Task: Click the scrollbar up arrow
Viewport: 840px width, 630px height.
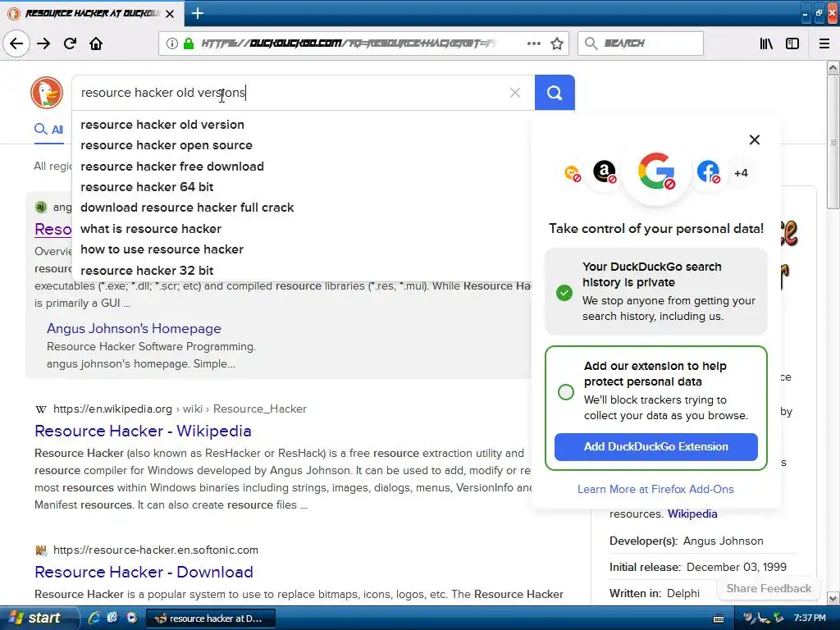Action: coord(833,67)
